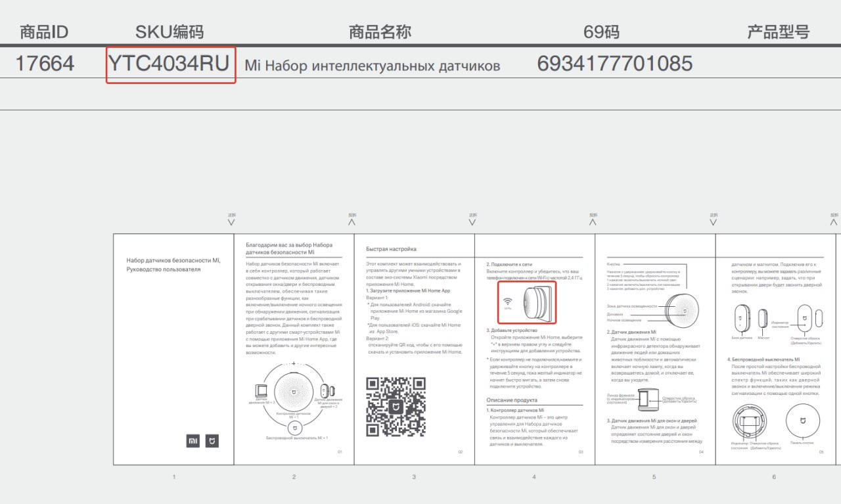Click panel number 5 below the layout
This screenshot has height=504, width=841.
654,476
